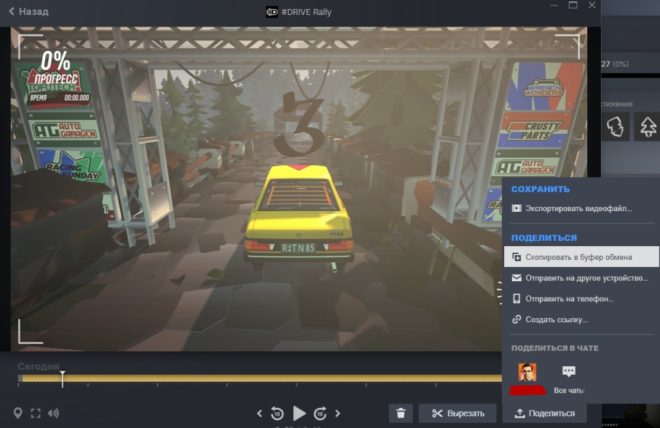The image size is (660, 428).
Task: Mute the clip audio with speaker icon
Action: 53,413
